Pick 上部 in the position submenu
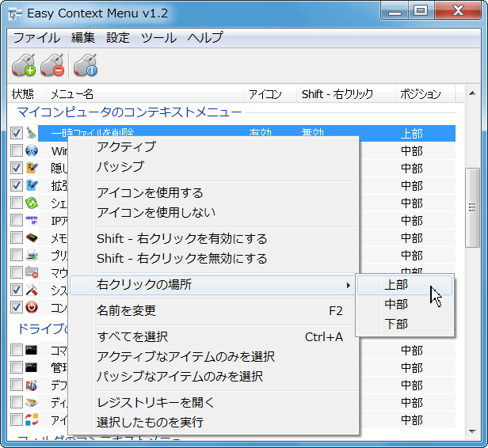Viewport: 488px width, 448px height. 405,285
